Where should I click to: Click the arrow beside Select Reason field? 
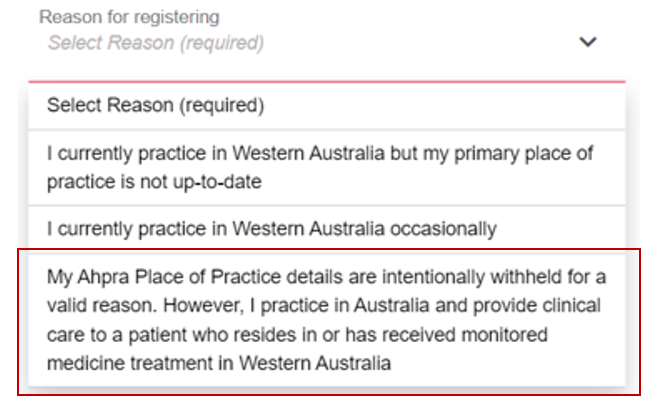[x=589, y=42]
